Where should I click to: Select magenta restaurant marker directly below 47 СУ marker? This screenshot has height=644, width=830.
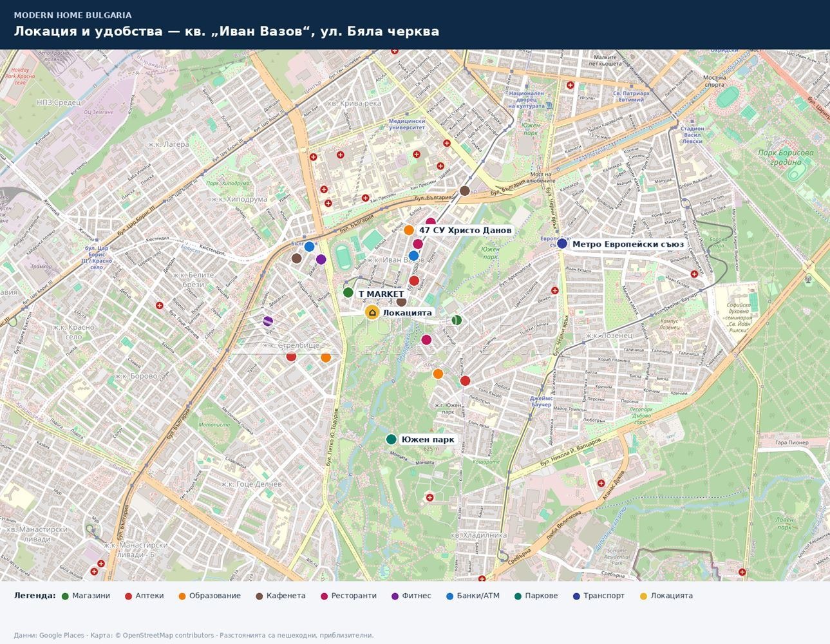[418, 244]
